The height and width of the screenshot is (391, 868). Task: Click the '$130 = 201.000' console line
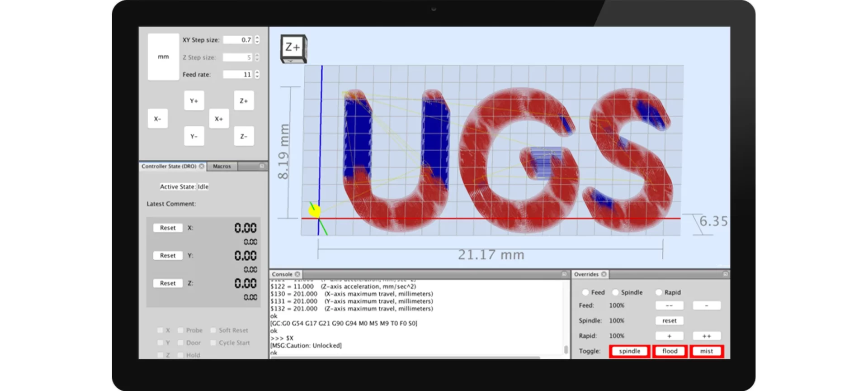pyautogui.click(x=352, y=294)
